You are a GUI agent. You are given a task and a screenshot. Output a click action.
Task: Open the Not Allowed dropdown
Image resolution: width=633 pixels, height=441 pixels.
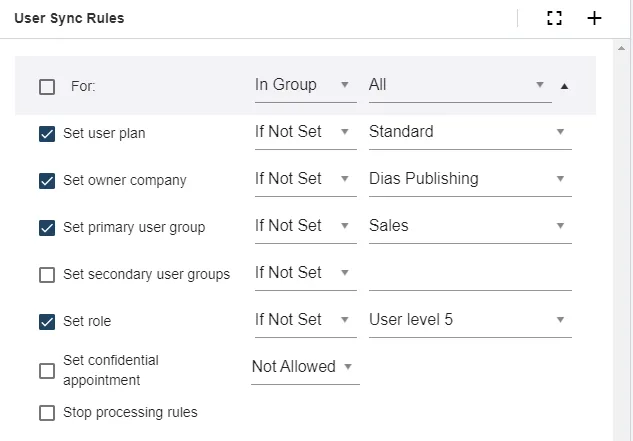[304, 367]
